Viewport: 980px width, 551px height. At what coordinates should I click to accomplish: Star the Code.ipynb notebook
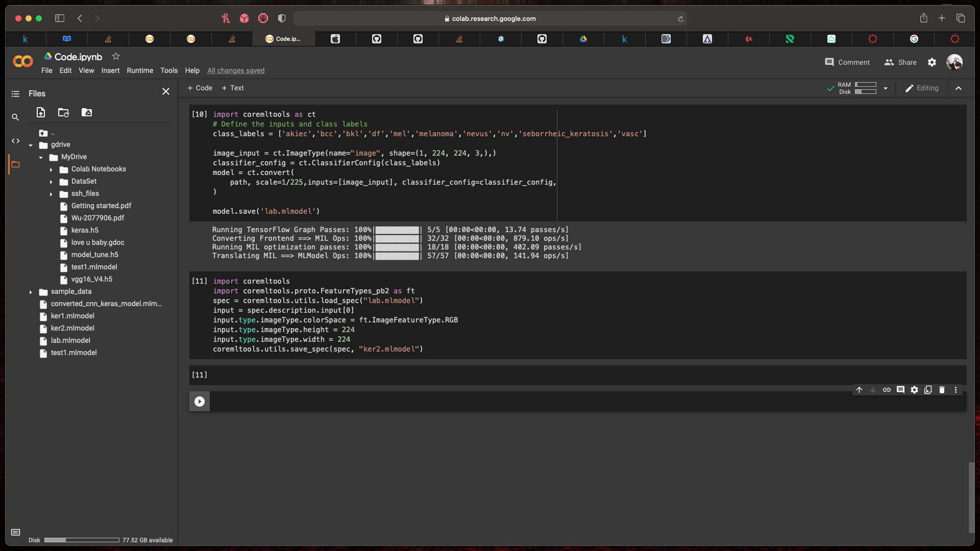[116, 57]
